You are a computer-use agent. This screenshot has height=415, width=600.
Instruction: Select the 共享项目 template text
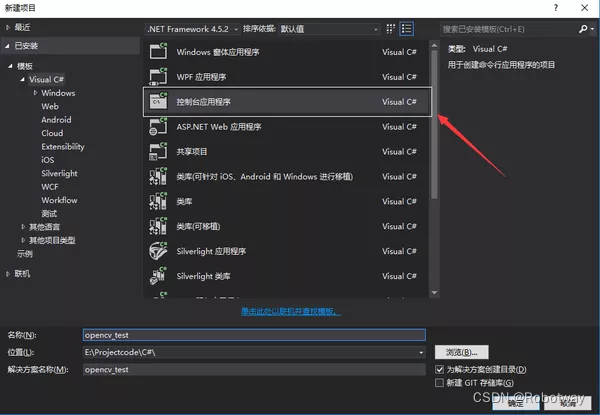[192, 152]
